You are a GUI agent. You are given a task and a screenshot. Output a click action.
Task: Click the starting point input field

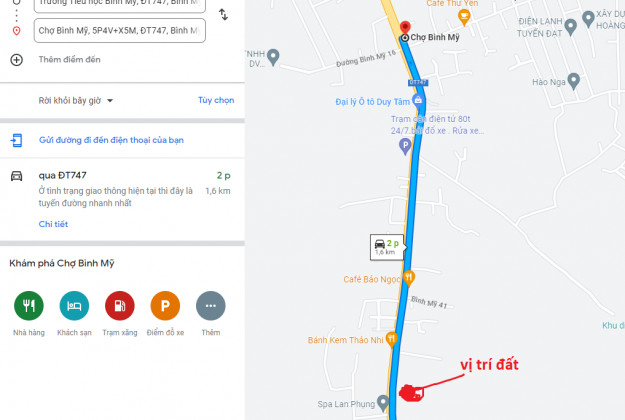click(120, 5)
